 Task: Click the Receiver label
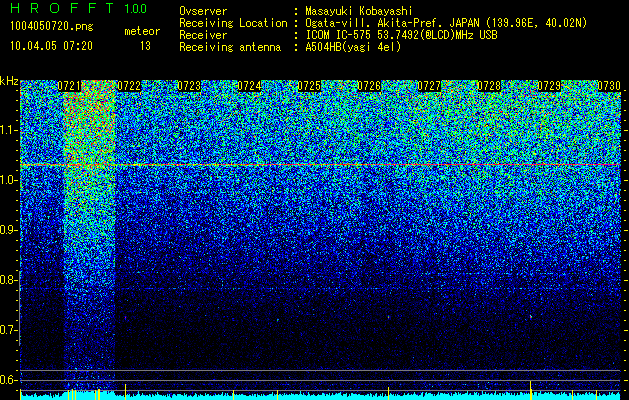[x=203, y=35]
